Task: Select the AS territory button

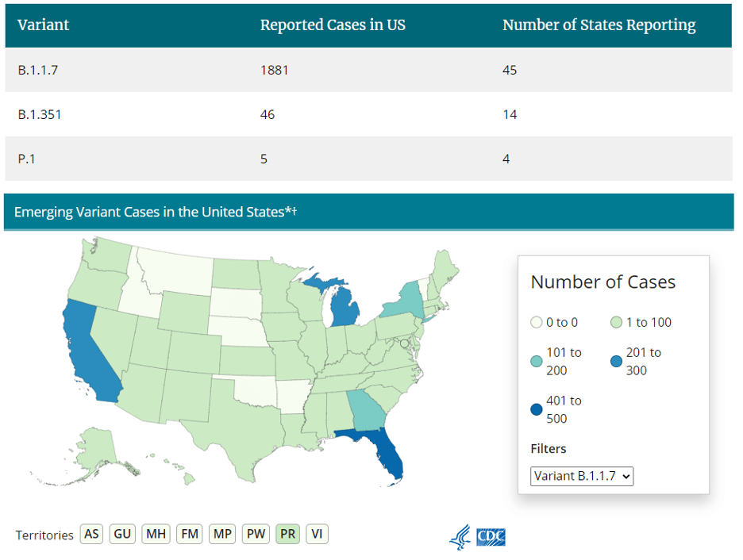Action: click(x=92, y=534)
